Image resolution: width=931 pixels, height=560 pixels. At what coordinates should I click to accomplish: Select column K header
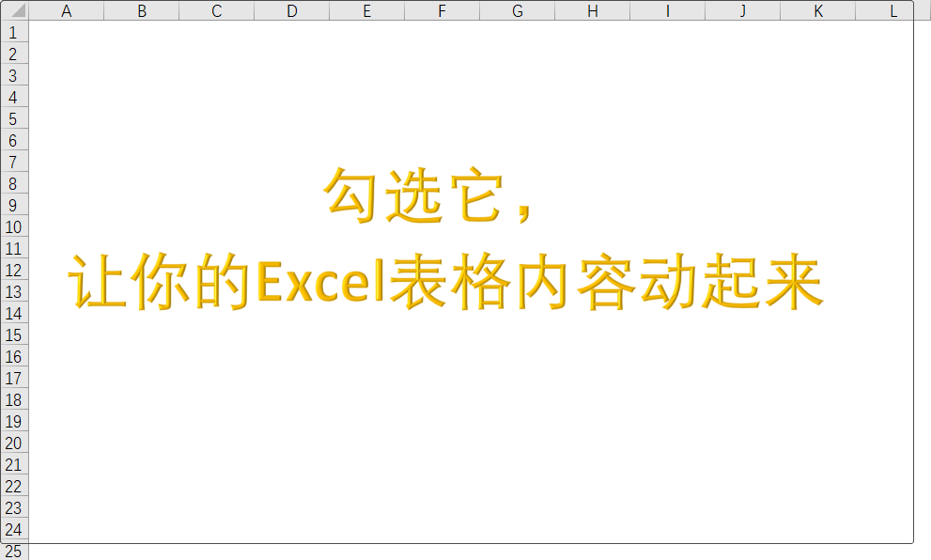coord(818,10)
